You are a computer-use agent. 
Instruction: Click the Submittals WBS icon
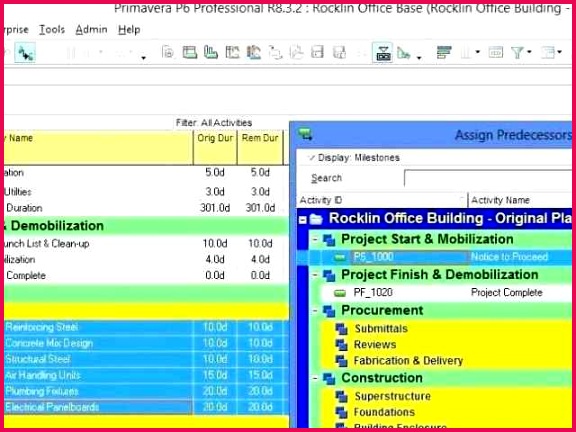coord(341,328)
